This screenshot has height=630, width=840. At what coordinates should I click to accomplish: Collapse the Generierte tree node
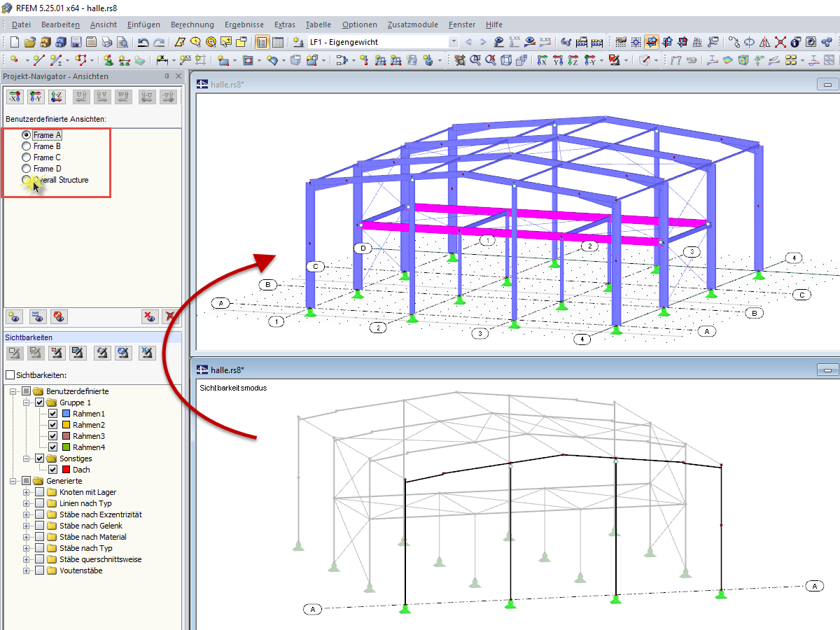13,481
